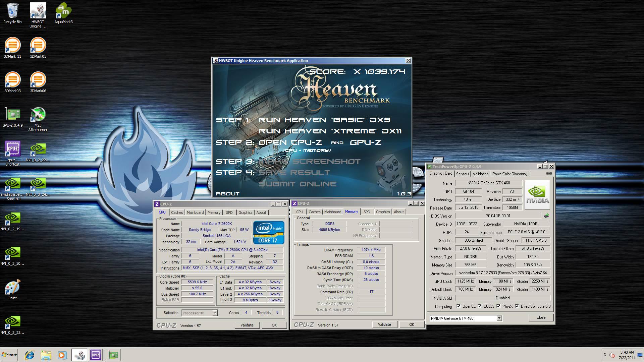Open Windows Explorer folder on taskbar
Screen dimensions: 644x362
coord(46,355)
